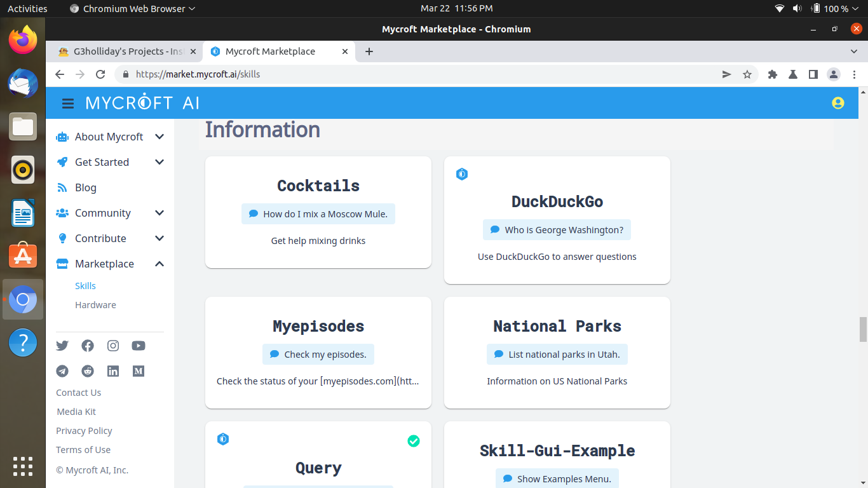This screenshot has width=868, height=488.
Task: Open the Chromium Web Browser app menu
Action: pyautogui.click(x=132, y=9)
